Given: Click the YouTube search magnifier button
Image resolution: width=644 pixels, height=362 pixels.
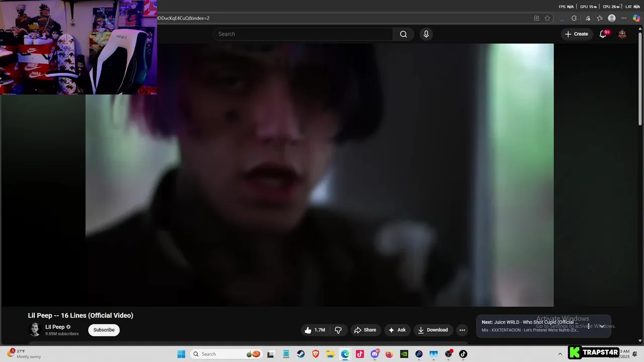Looking at the screenshot, I should pyautogui.click(x=403, y=34).
